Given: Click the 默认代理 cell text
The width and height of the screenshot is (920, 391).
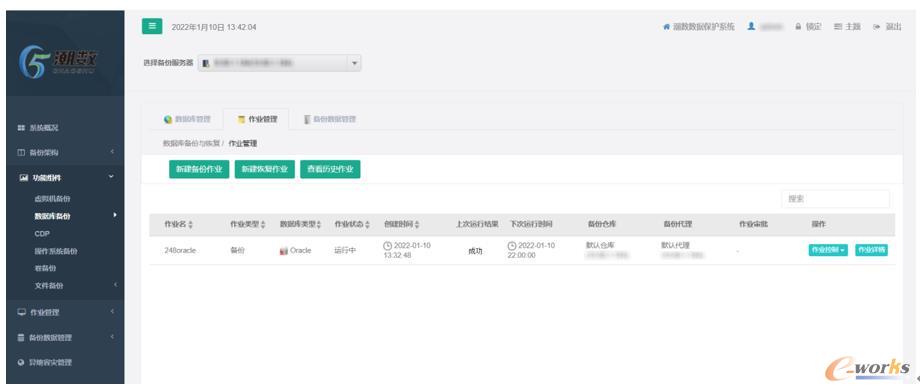Looking at the screenshot, I should point(675,245).
